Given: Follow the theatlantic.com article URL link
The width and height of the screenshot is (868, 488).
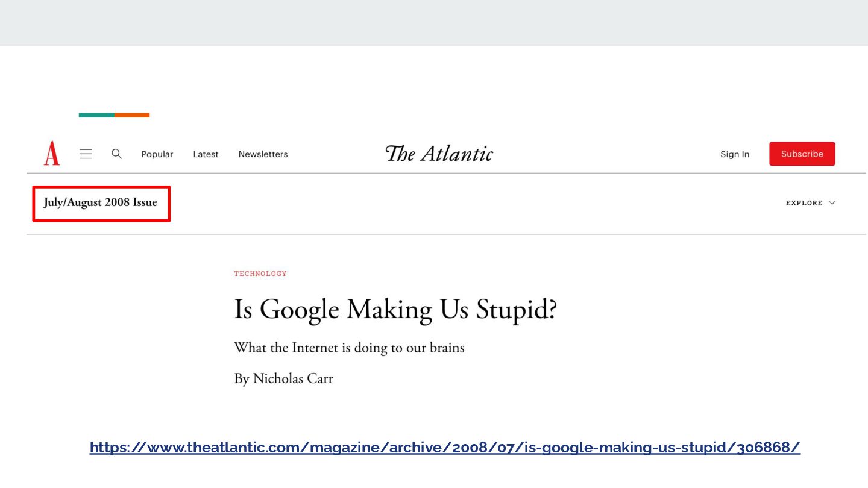Looking at the screenshot, I should (445, 448).
